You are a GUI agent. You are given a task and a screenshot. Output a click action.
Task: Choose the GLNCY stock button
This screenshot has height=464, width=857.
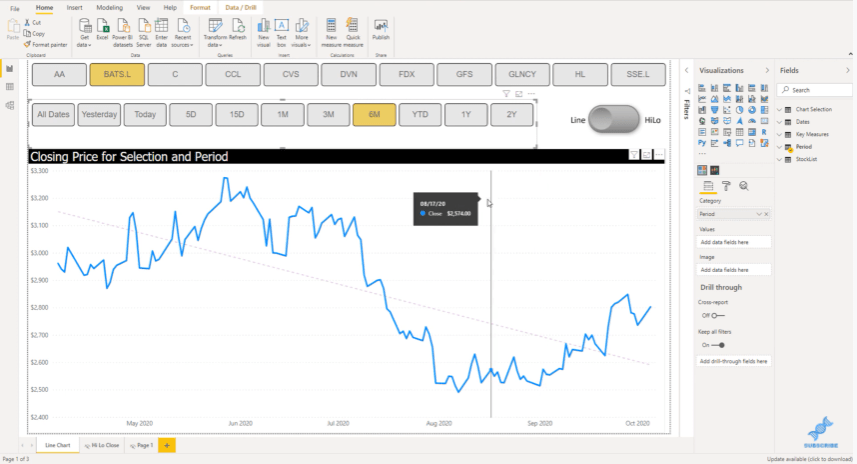click(522, 74)
